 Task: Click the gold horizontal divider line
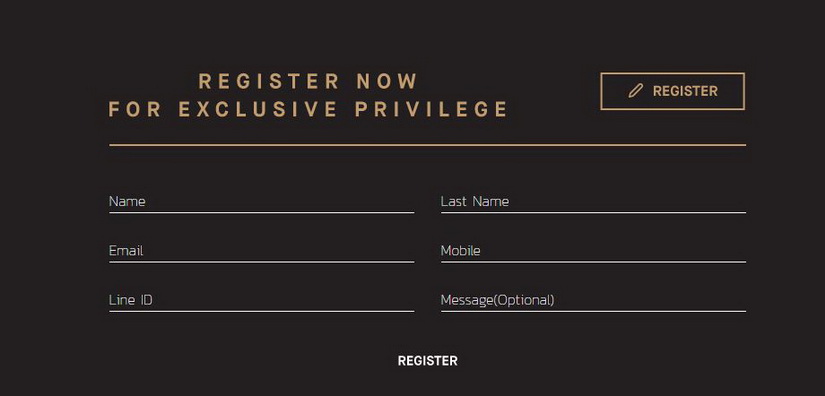click(427, 145)
